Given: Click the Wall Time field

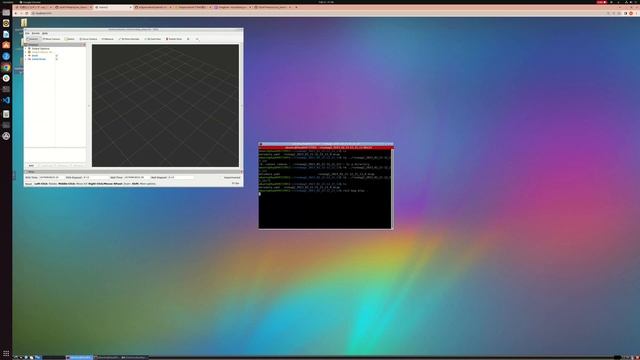Looking at the screenshot, I should (136, 178).
